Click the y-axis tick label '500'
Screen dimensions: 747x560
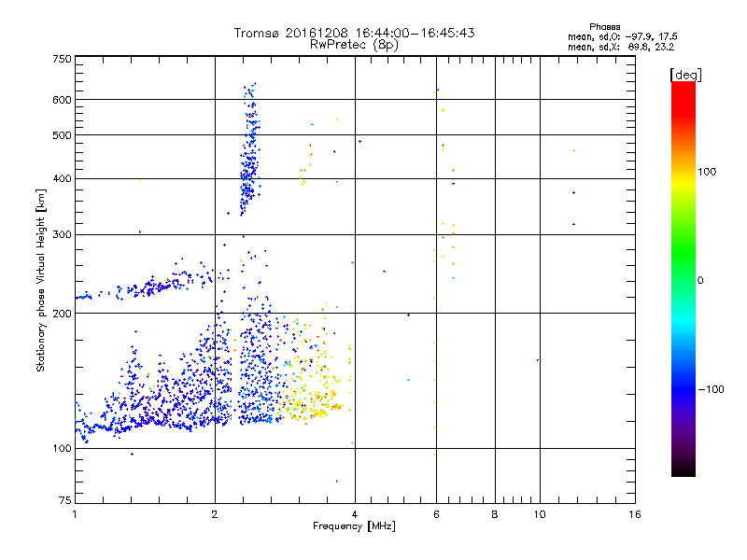[62, 135]
